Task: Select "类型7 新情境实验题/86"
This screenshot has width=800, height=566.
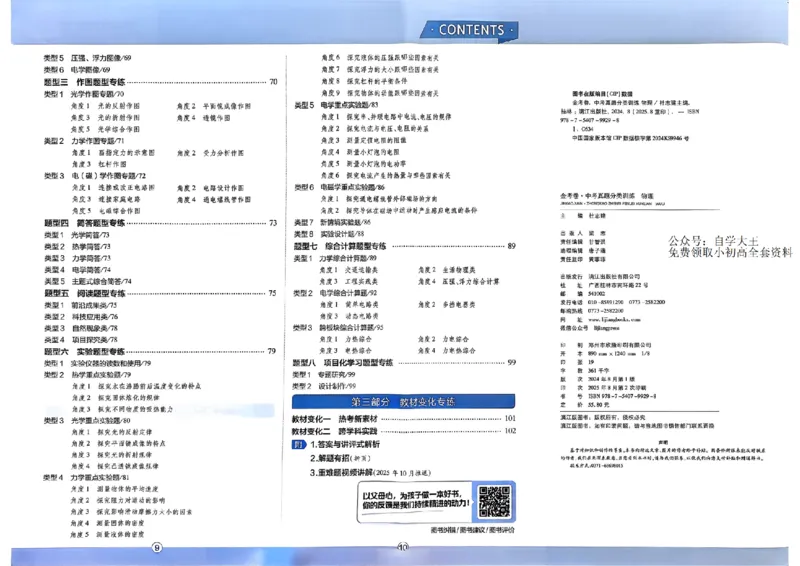Action: point(332,223)
